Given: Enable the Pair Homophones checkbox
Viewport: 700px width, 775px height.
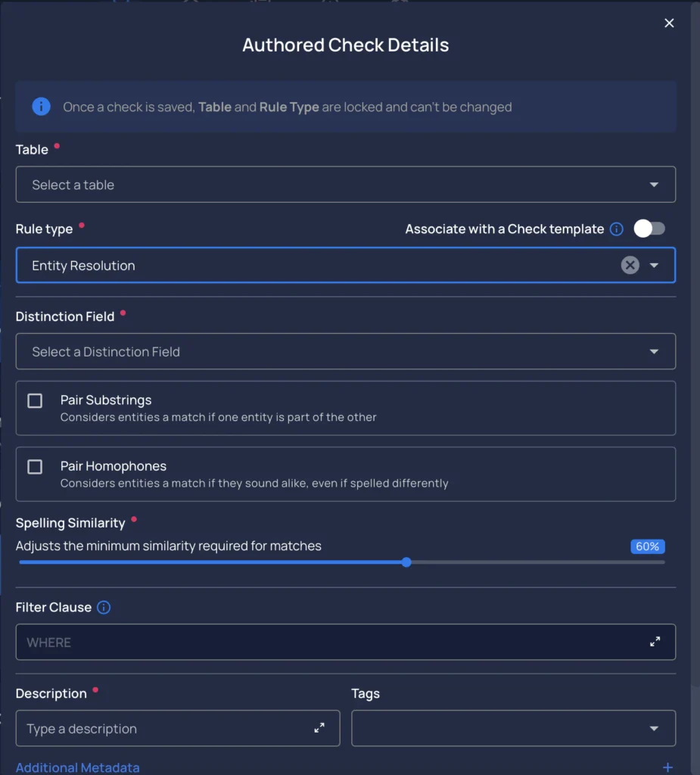Looking at the screenshot, I should click(x=35, y=466).
